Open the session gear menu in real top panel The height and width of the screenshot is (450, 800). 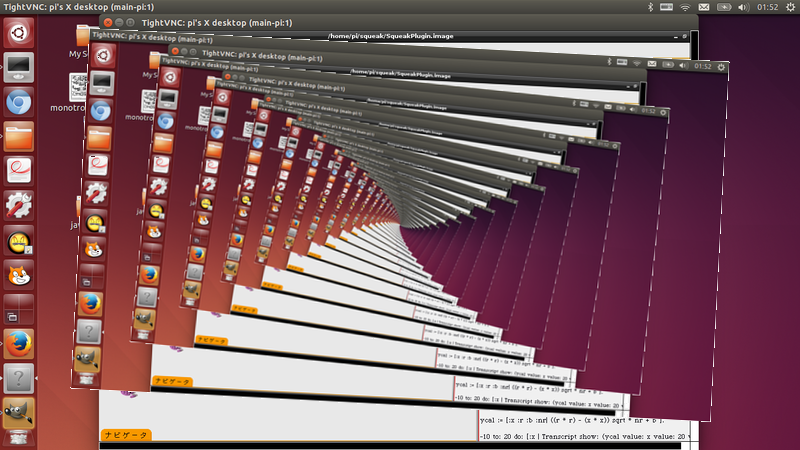pyautogui.click(x=790, y=7)
